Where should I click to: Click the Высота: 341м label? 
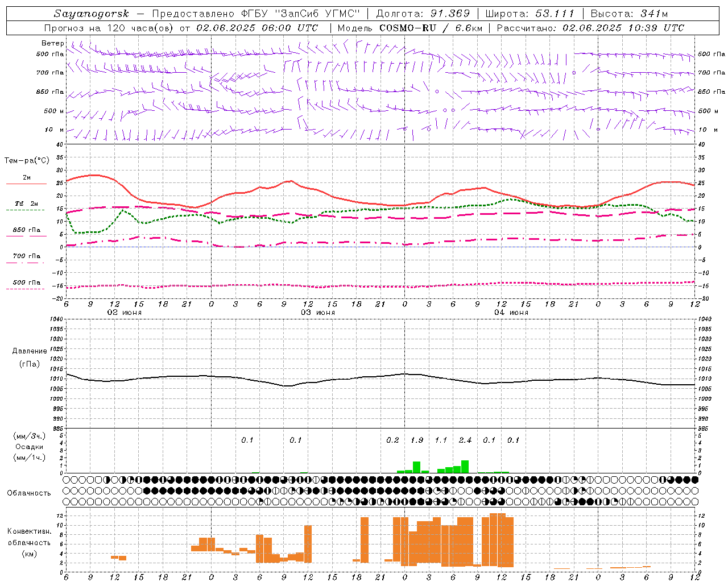point(629,14)
